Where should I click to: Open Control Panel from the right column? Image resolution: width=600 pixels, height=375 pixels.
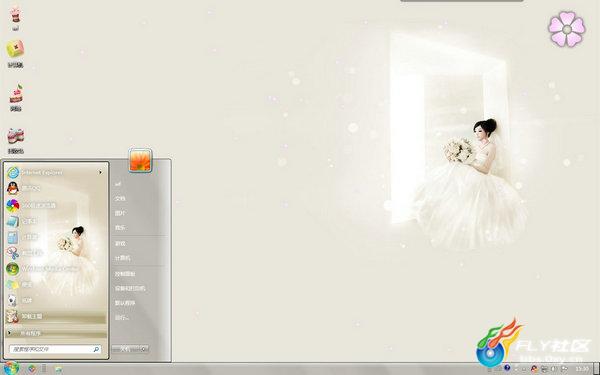[x=125, y=274]
